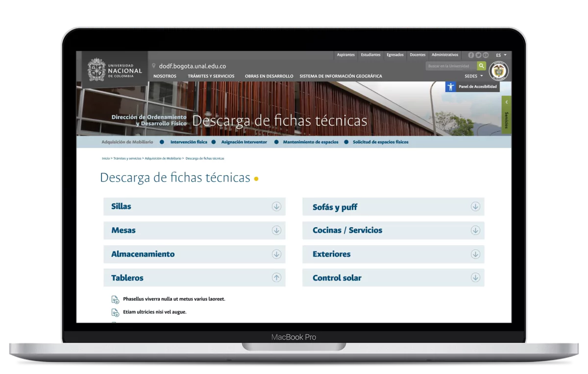The height and width of the screenshot is (374, 588).
Task: Expand the Cocinas / Servicios section
Action: (393, 230)
